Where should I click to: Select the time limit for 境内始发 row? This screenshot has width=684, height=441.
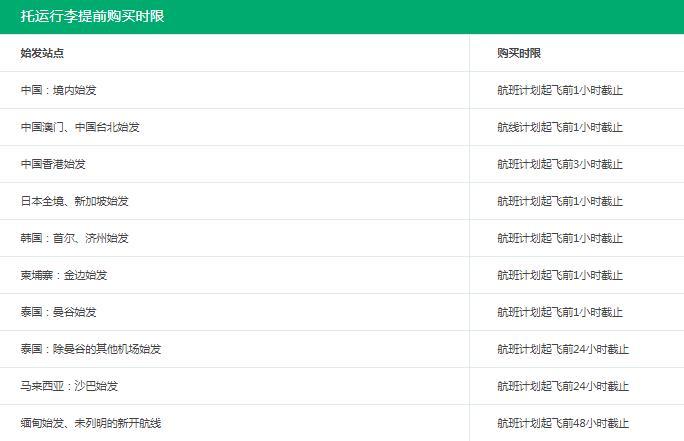(x=560, y=90)
